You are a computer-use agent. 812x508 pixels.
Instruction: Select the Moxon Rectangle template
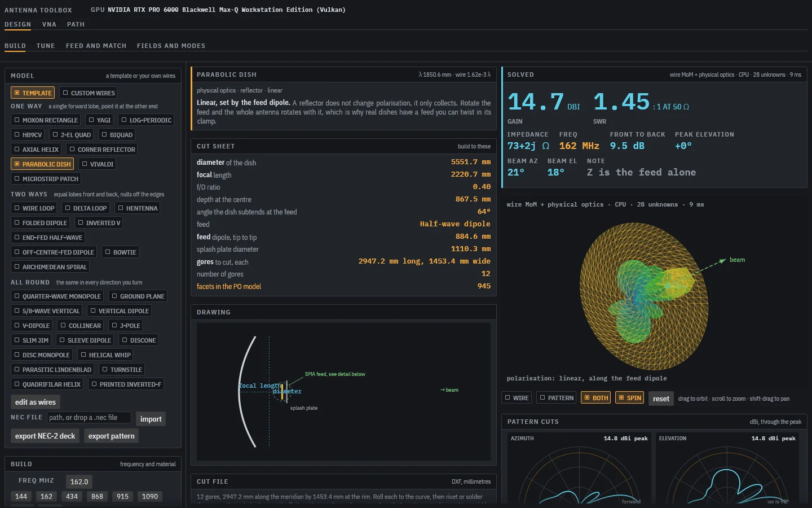pyautogui.click(x=46, y=120)
